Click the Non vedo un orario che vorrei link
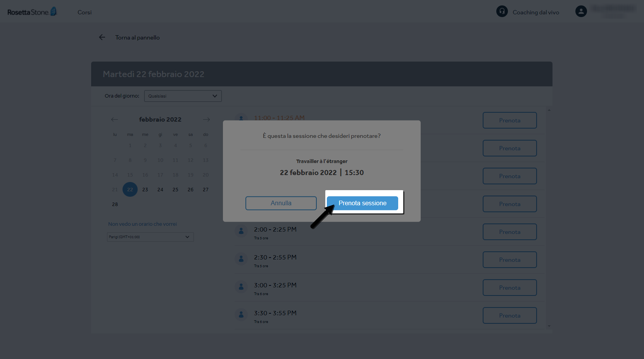Screen dimensions: 644x359 click(142, 224)
